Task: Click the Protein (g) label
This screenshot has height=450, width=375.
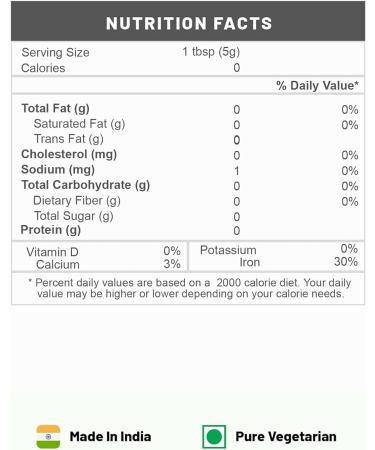Action: [51, 230]
